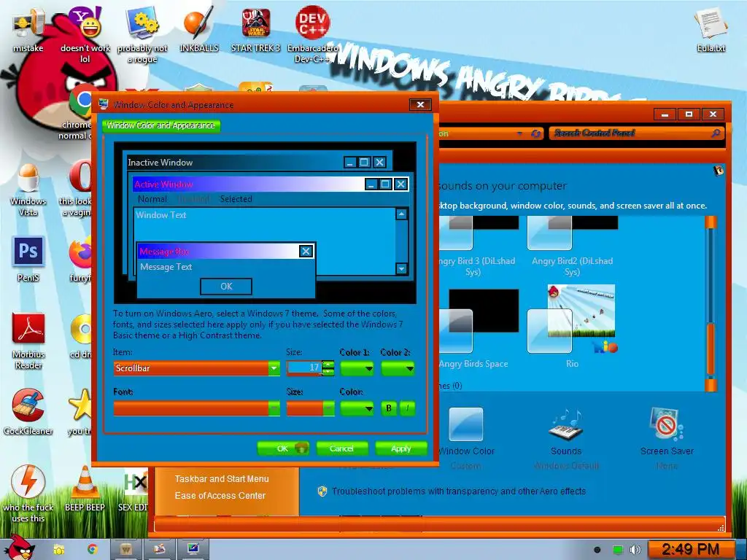Viewport: 747px width, 560px height.
Task: Click the search magnifier in Search Control Panel
Action: click(x=715, y=133)
